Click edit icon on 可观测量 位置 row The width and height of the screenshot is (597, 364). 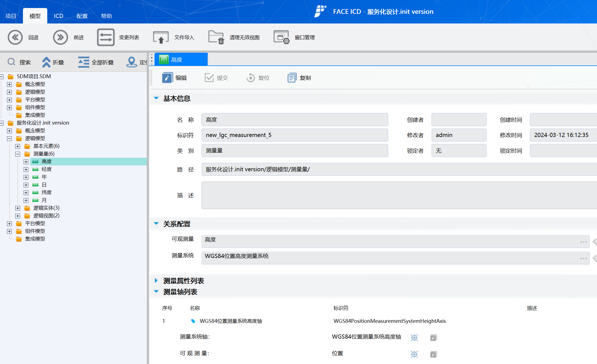(x=433, y=354)
